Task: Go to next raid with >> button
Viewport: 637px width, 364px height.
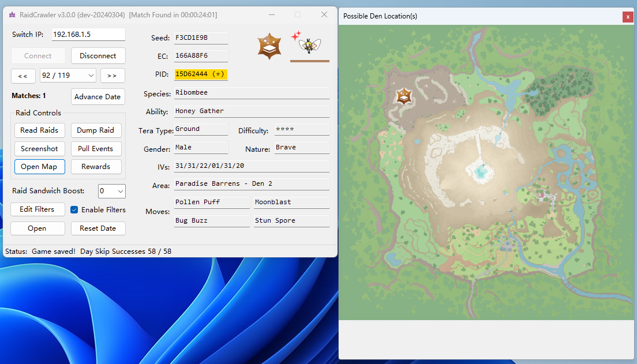Action: tap(113, 76)
